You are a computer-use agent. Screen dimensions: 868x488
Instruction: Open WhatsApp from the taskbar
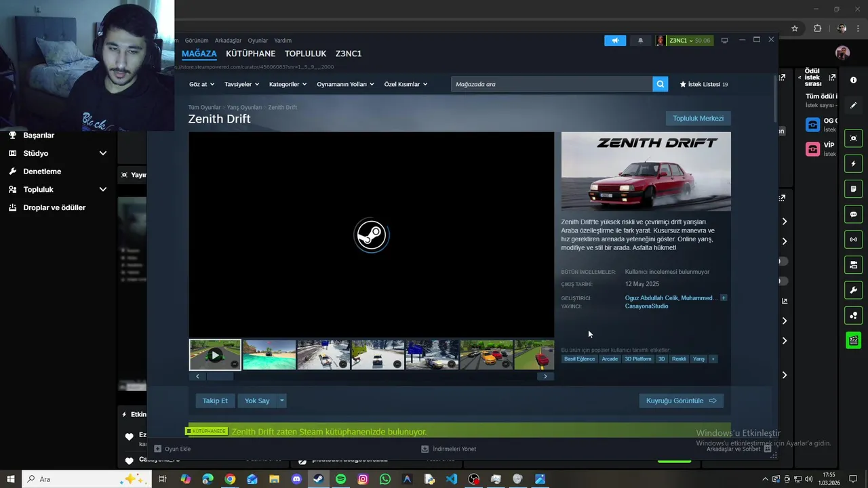385,479
